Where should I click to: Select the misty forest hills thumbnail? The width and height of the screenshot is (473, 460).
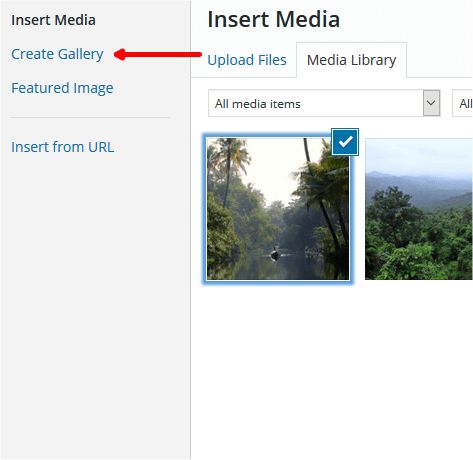[x=419, y=209]
